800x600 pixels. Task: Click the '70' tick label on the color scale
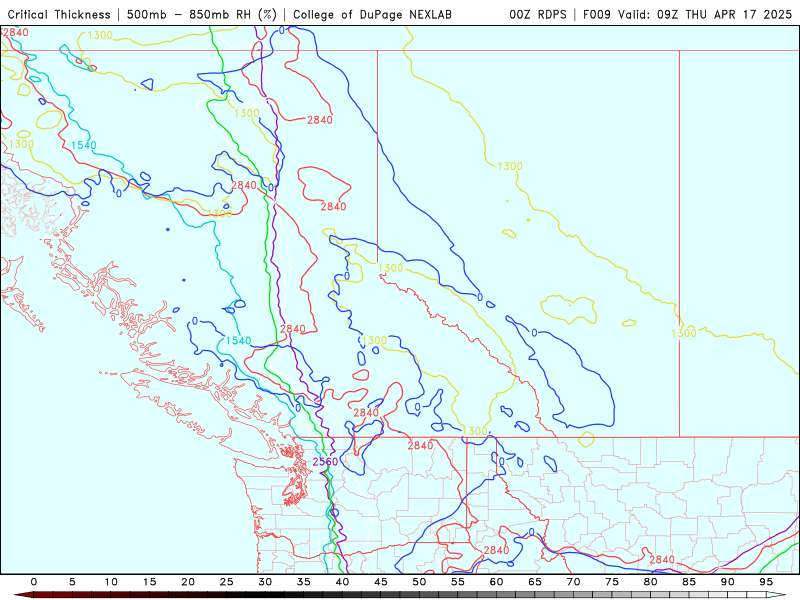(573, 582)
